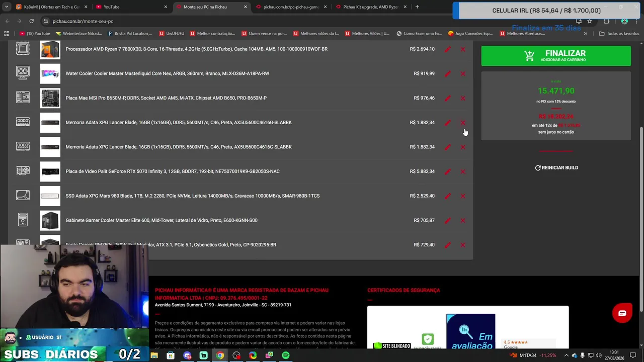Viewport: 644px width, 362px height.
Task: Show hidden system tray icons chevron
Action: (566, 355)
